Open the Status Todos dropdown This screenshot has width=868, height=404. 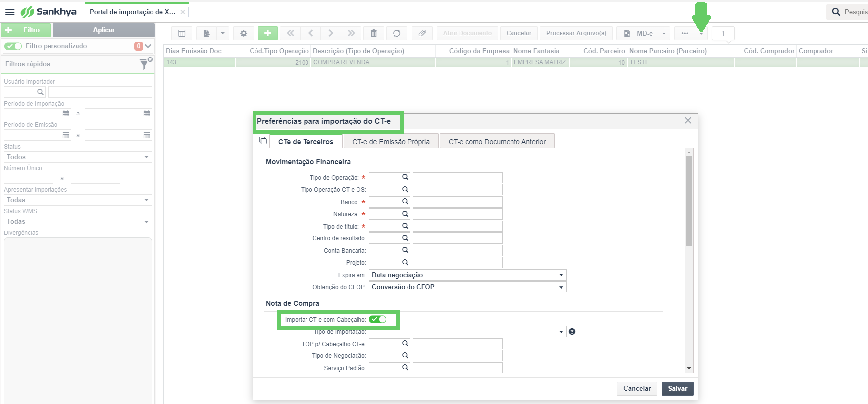pos(78,157)
